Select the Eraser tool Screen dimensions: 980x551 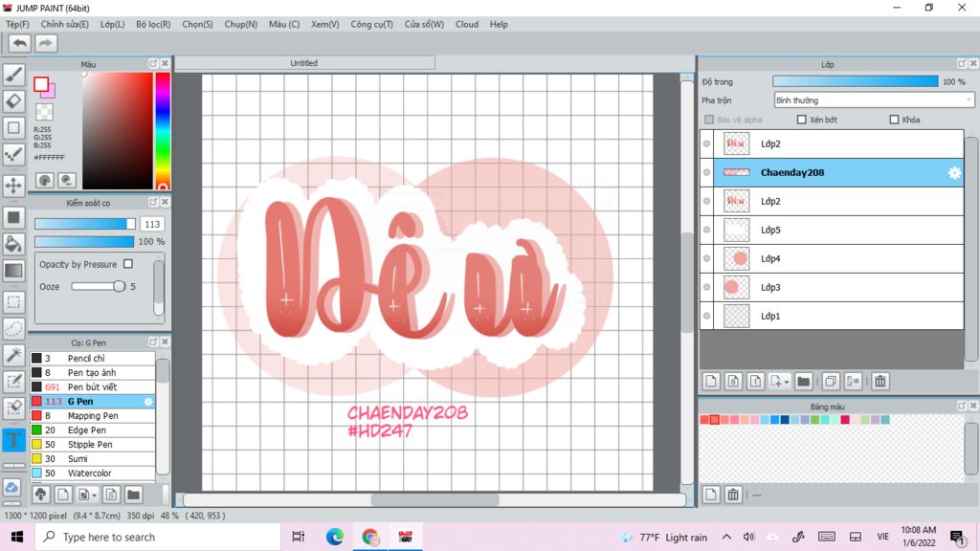(x=13, y=100)
